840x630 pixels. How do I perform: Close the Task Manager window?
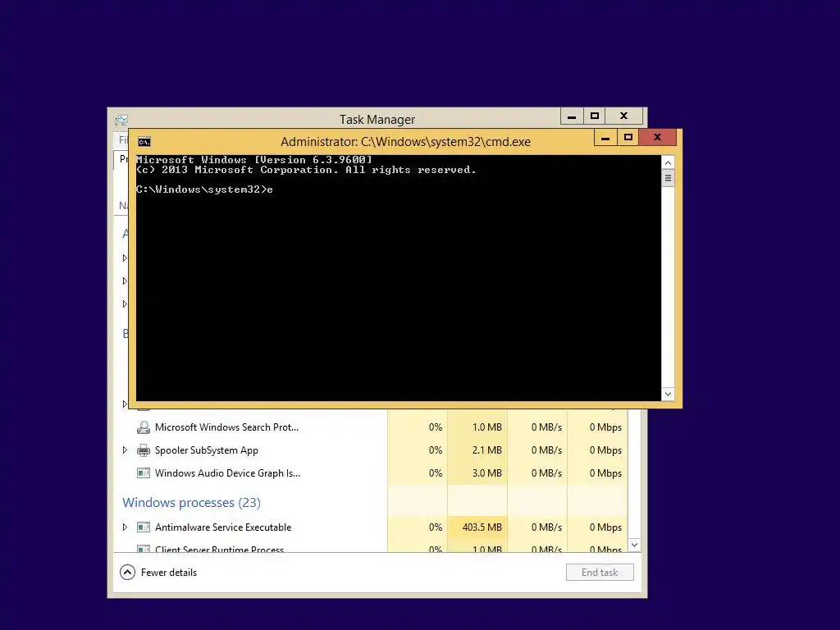pos(623,116)
